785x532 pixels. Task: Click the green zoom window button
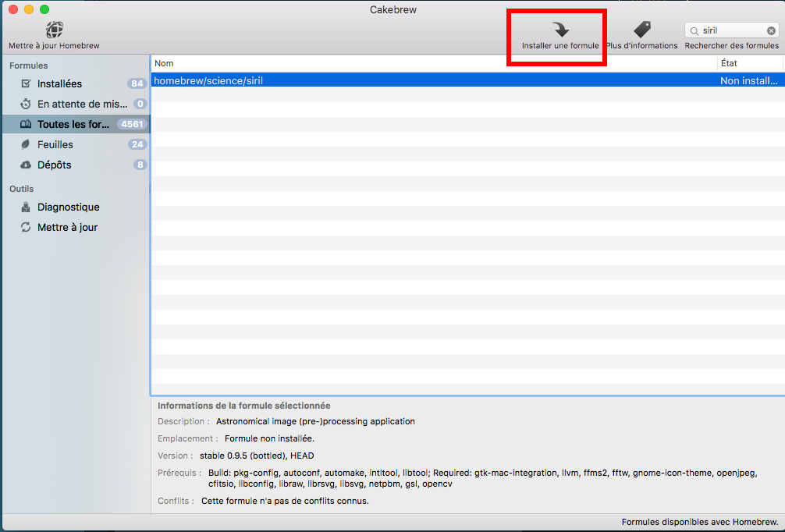[44, 9]
